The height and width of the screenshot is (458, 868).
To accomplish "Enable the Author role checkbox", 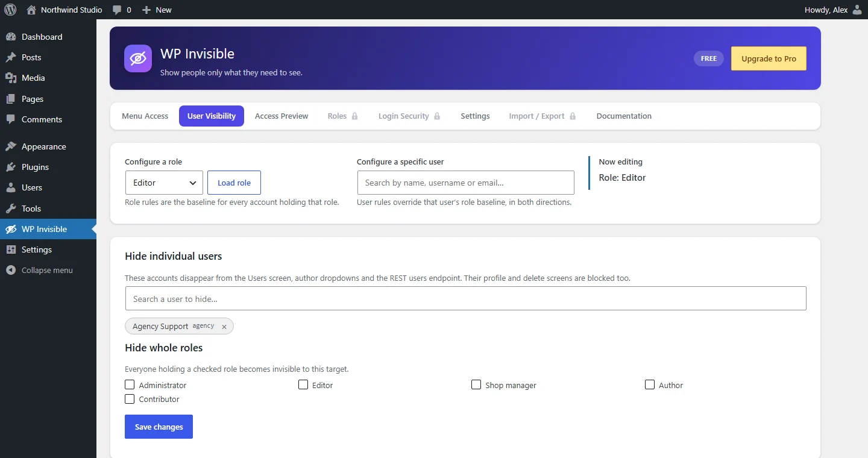I will (x=650, y=384).
